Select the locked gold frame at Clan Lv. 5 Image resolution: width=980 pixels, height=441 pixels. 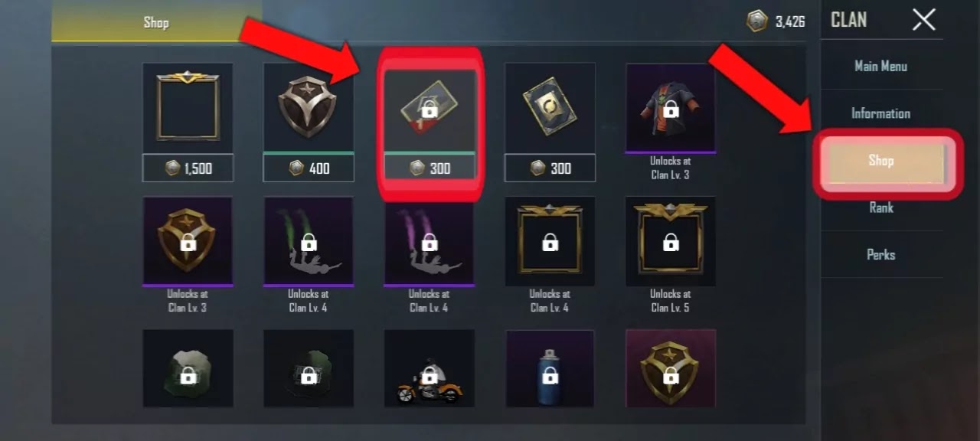(671, 242)
